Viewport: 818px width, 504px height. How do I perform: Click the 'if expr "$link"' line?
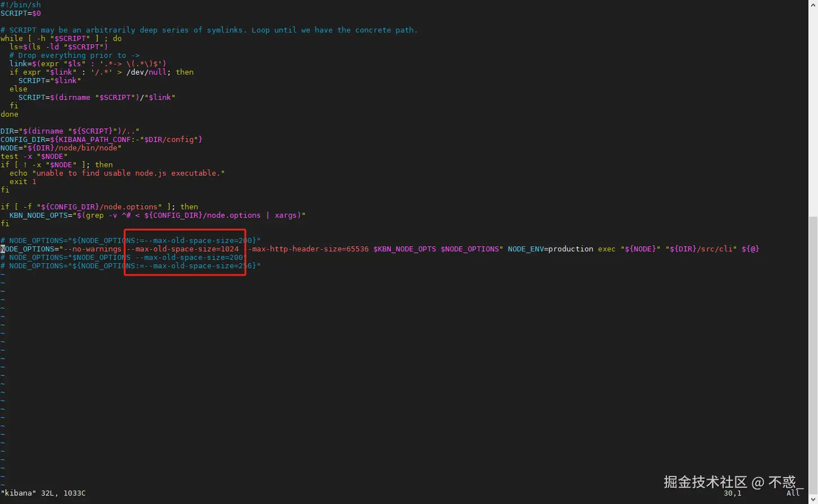(101, 72)
